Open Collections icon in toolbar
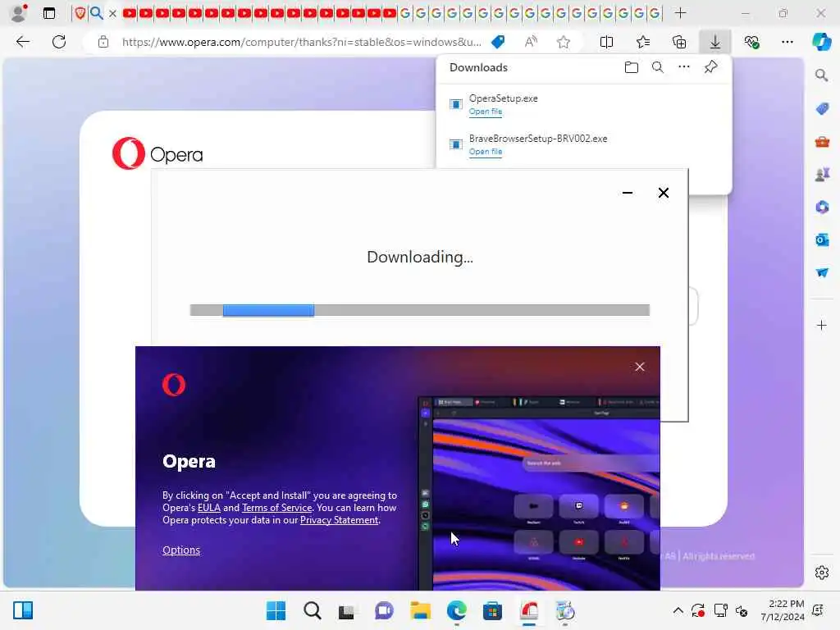 click(x=678, y=42)
